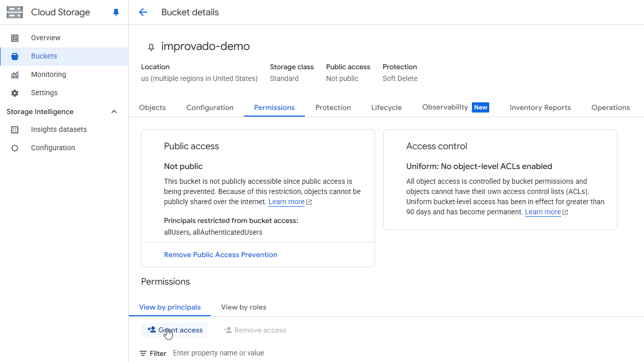644x362 pixels.
Task: Click external link icon beside Public access Learn more
Action: [x=309, y=202]
